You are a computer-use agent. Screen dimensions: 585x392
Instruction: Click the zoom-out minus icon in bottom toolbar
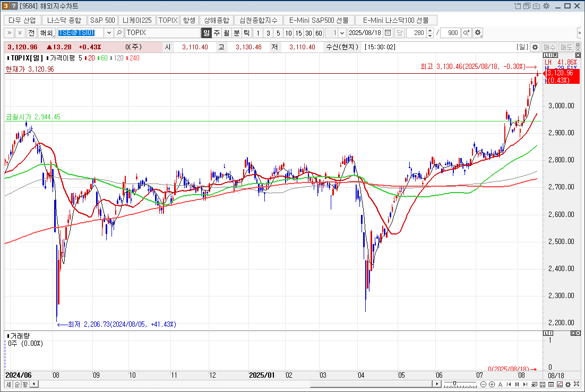point(483,384)
